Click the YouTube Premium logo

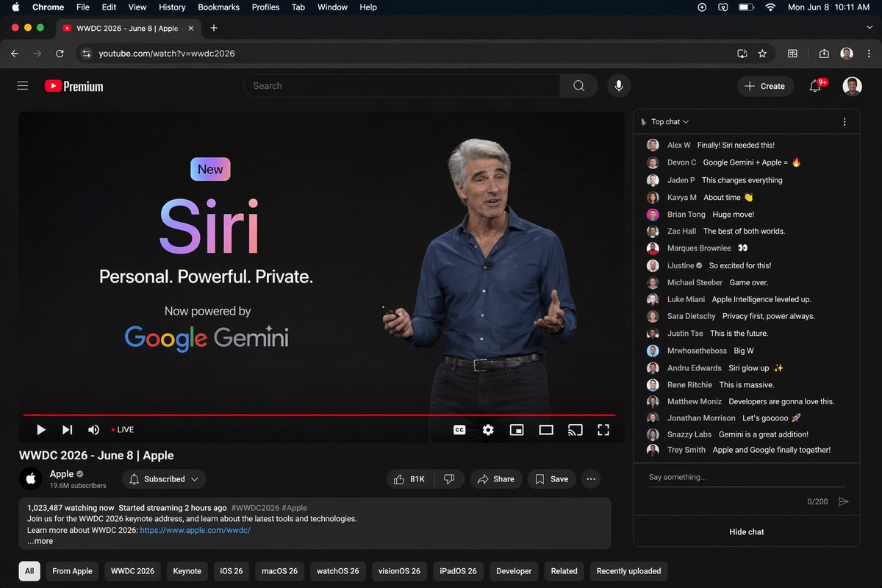[x=73, y=86]
